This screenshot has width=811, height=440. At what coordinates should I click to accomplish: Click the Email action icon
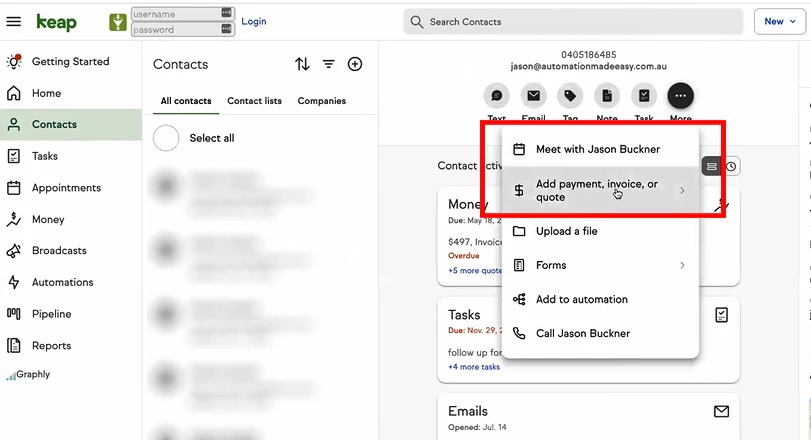pos(533,96)
